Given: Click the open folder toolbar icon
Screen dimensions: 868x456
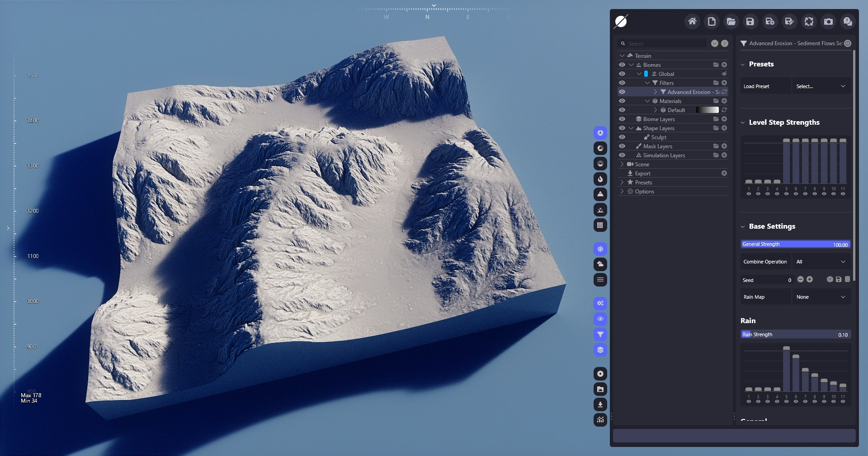Looking at the screenshot, I should [731, 21].
